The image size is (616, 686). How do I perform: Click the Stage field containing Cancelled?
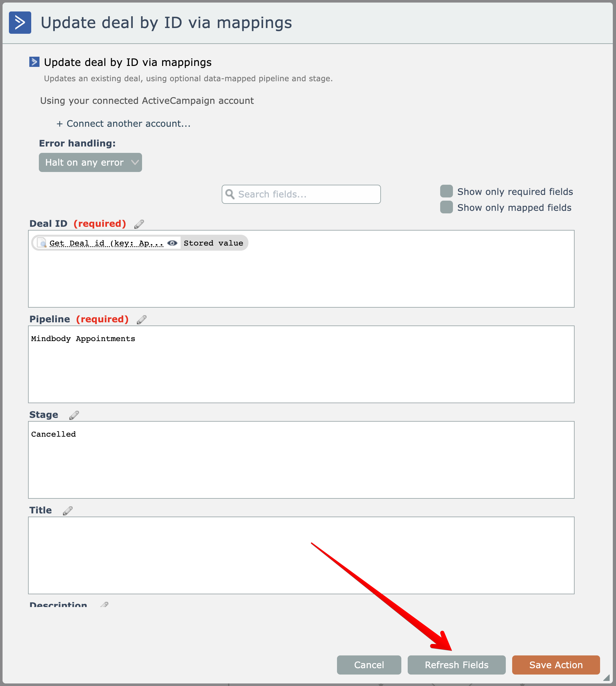tap(301, 460)
